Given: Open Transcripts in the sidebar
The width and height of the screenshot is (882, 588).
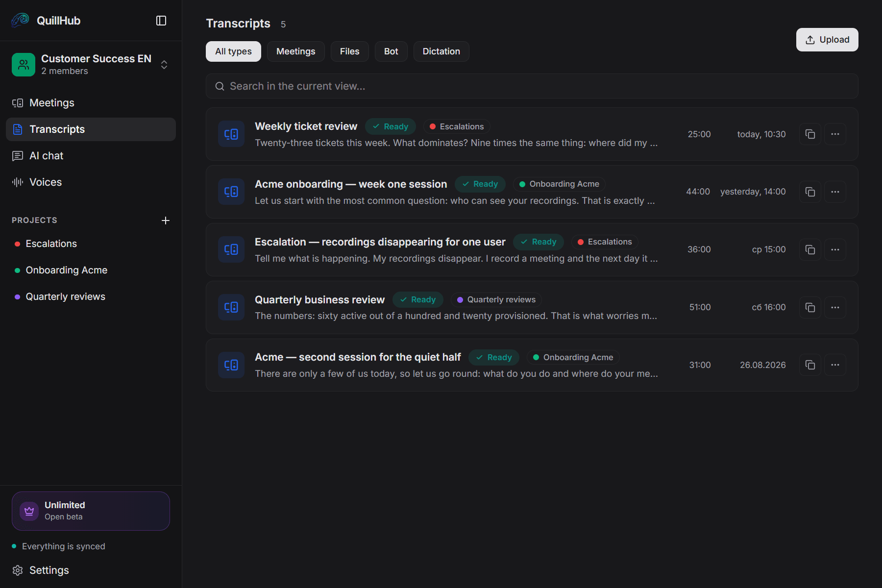Looking at the screenshot, I should coord(91,129).
